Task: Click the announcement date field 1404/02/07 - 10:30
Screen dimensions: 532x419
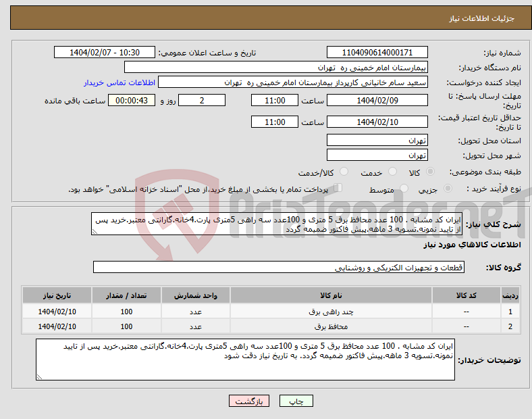Action: tap(105, 52)
